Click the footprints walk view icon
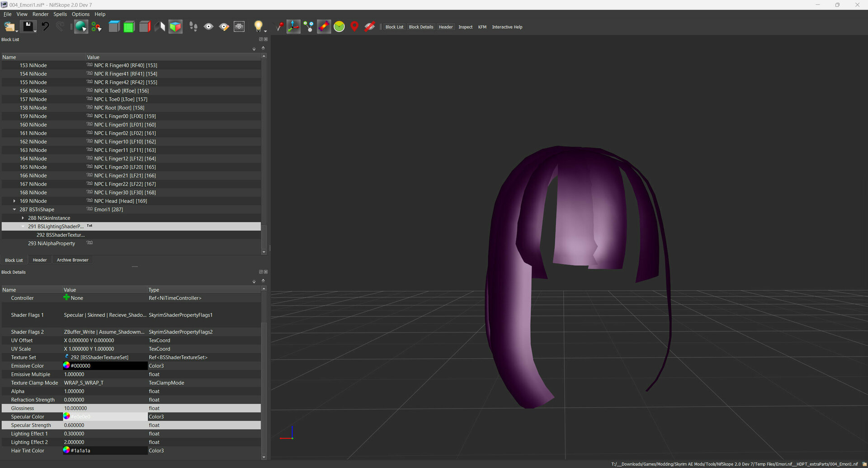868x468 pixels. 193,27
